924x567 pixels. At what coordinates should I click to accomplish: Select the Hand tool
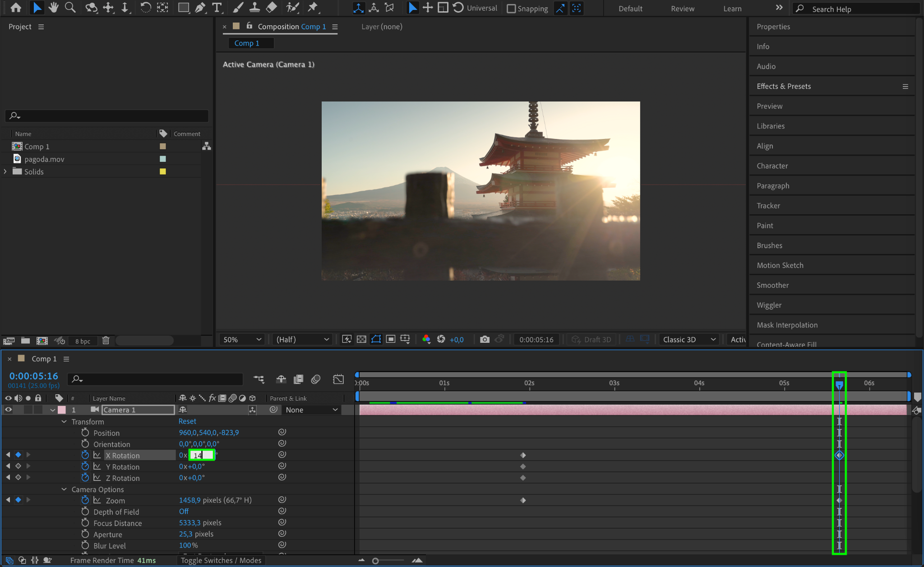tap(54, 7)
